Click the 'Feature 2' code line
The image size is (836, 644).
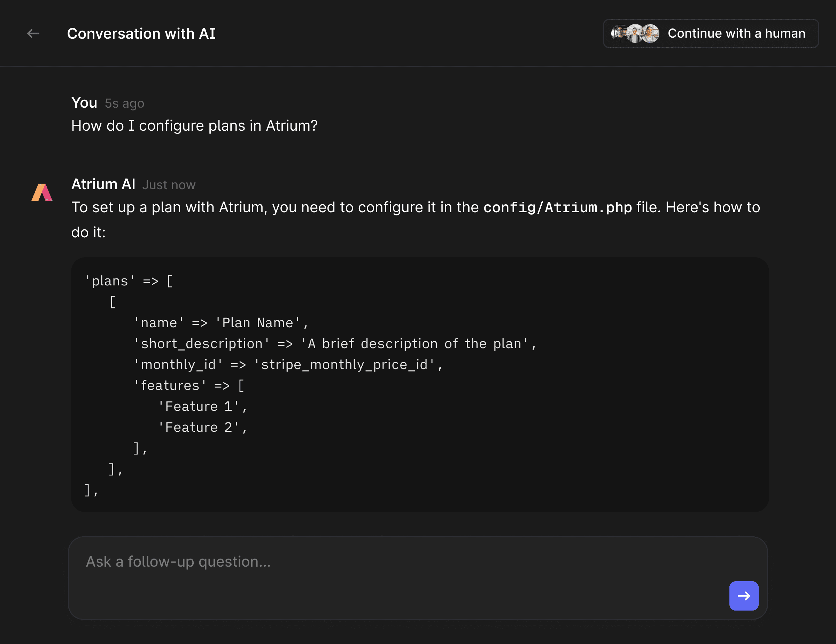point(203,427)
